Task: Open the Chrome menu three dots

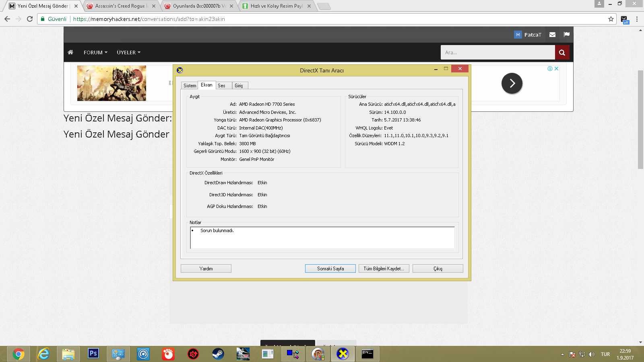Action: pos(637,19)
